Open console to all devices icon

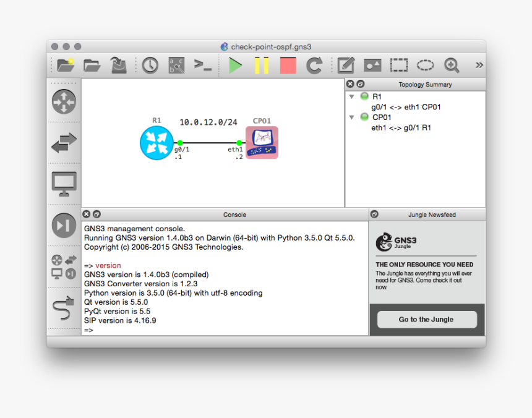(x=203, y=64)
